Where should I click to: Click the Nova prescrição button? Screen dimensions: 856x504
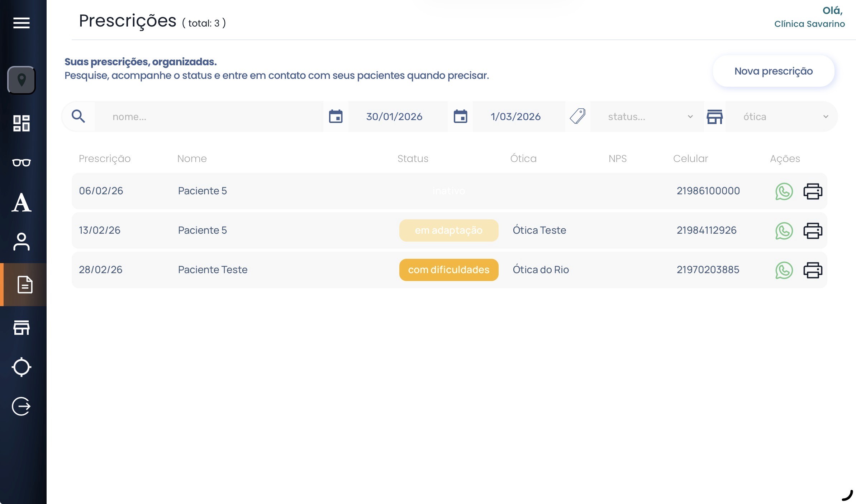coord(773,71)
